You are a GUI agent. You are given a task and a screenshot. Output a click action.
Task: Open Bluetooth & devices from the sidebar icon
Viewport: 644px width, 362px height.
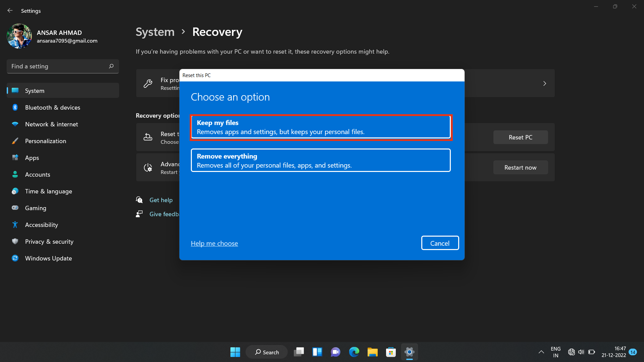[15, 107]
